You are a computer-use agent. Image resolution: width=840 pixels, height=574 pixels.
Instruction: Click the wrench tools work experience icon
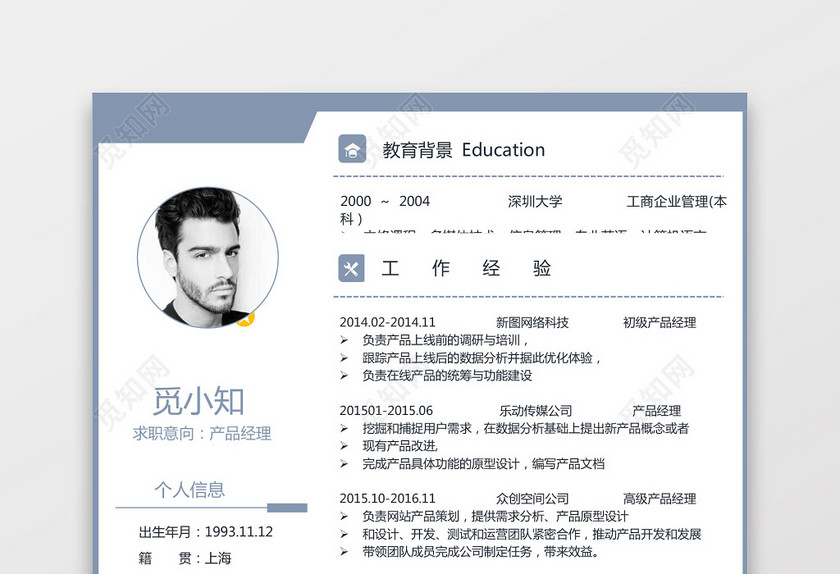point(351,268)
